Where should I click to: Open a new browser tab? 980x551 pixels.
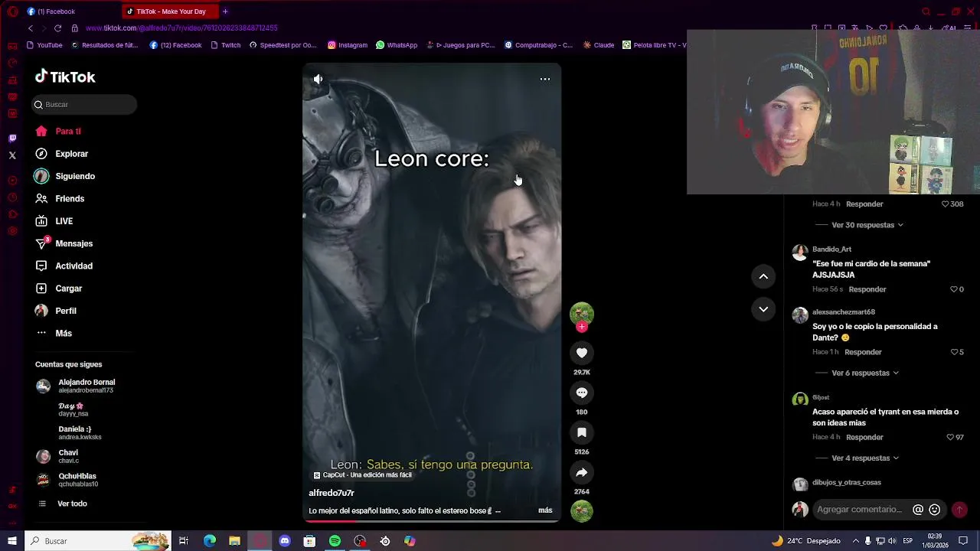pyautogui.click(x=225, y=11)
